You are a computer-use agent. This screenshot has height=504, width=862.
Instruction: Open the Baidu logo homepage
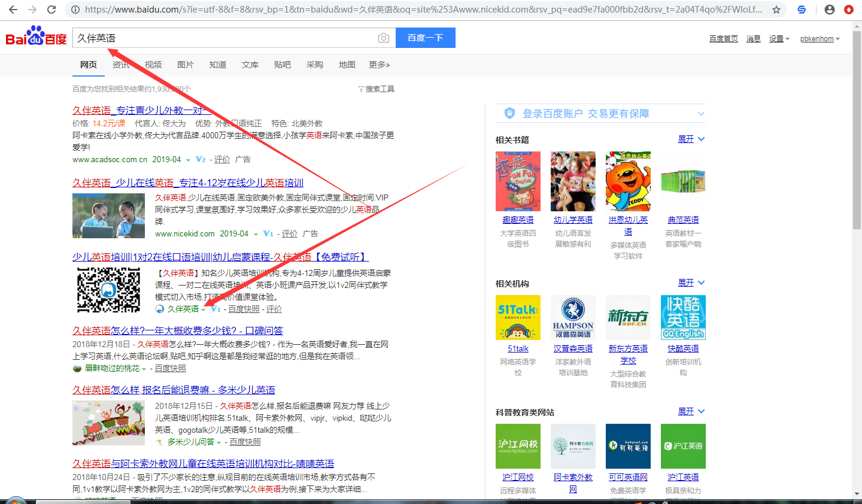(x=36, y=36)
